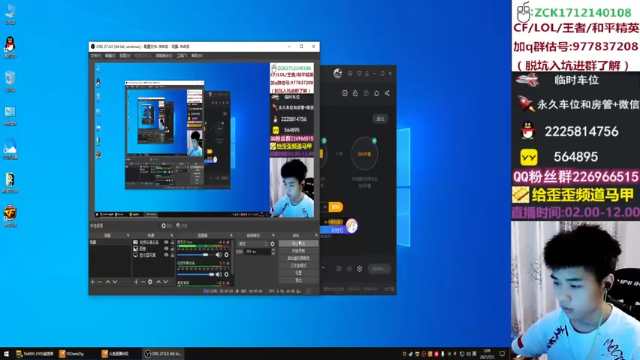Screen dimensions: 640x360
Task: Open the CrossFire CF desktop icon
Action: pyautogui.click(x=10, y=216)
